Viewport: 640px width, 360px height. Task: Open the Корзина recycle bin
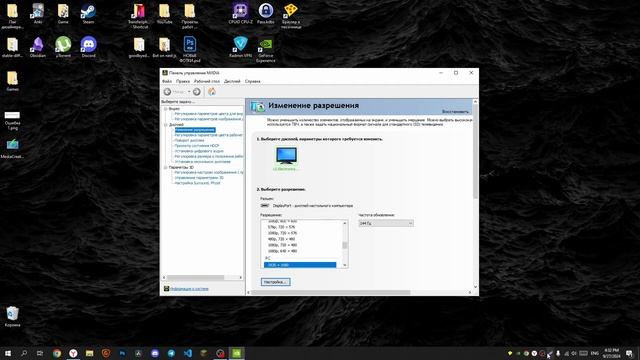12,317
